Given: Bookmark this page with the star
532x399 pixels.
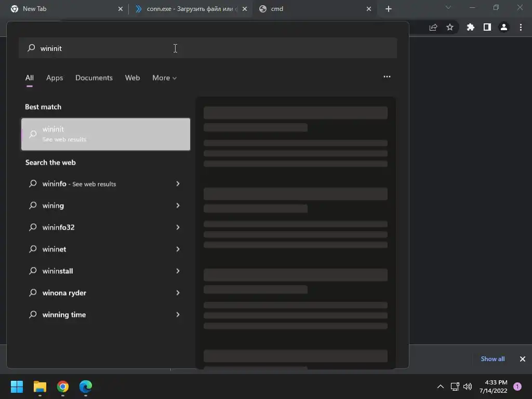Looking at the screenshot, I should coord(450,27).
